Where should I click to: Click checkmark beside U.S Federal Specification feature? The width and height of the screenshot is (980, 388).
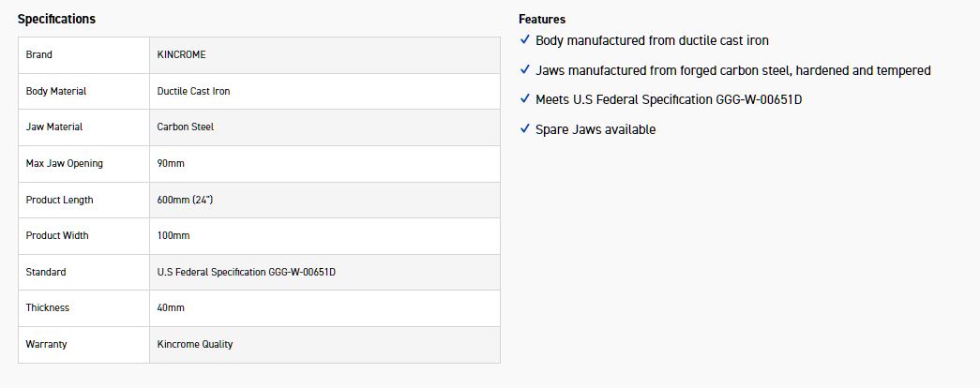(524, 99)
